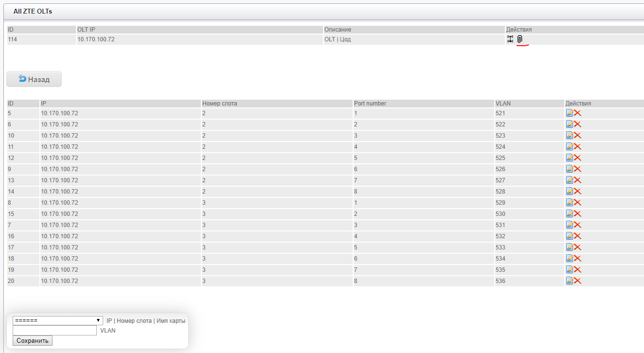Edit the VLAN 530 entry
This screenshot has width=644, height=353.
(570, 213)
